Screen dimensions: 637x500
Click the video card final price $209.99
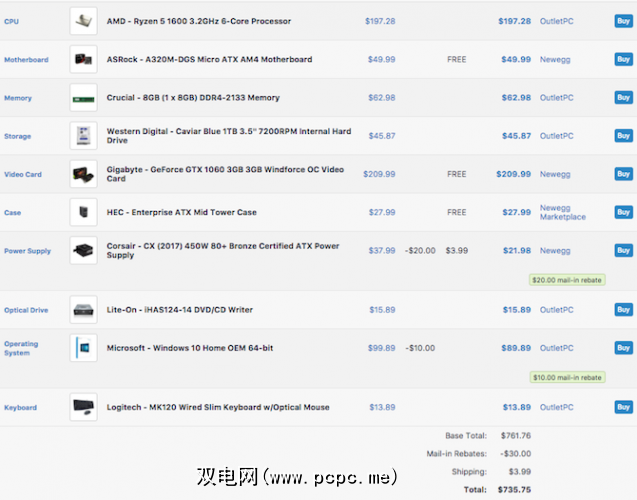coord(514,174)
